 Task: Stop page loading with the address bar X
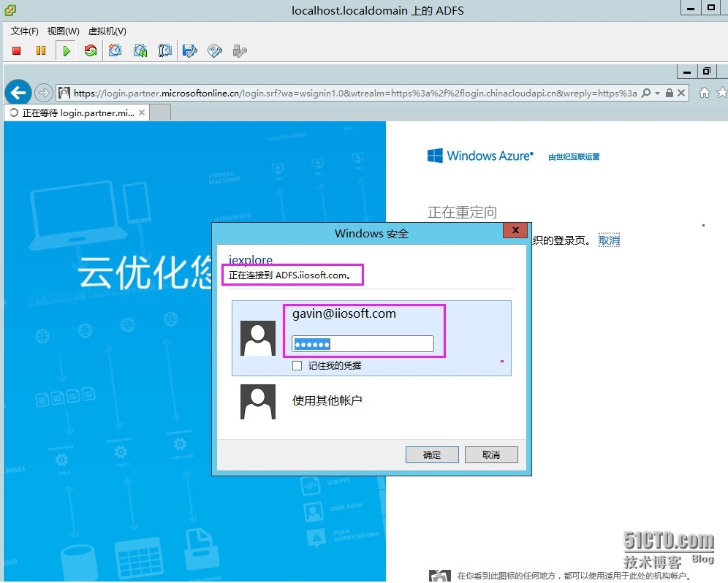(681, 93)
